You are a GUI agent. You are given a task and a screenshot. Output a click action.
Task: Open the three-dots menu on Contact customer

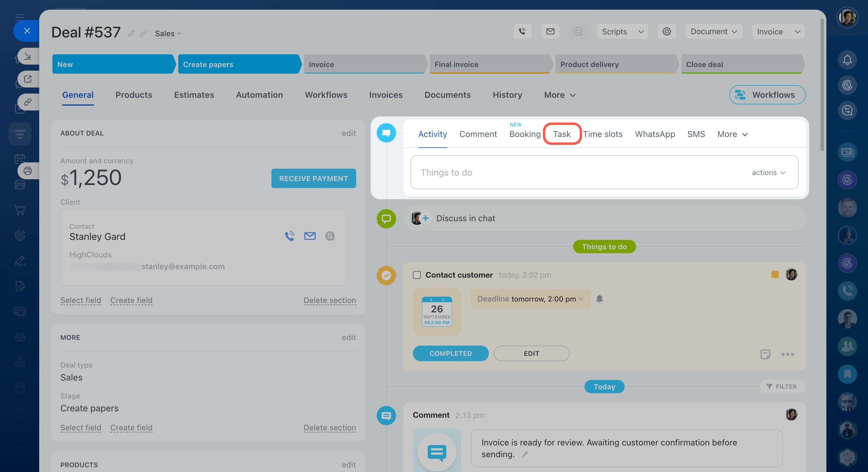point(787,354)
